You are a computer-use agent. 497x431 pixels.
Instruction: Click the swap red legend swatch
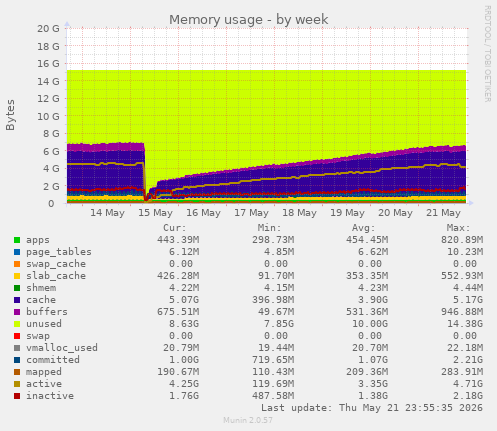(17, 336)
